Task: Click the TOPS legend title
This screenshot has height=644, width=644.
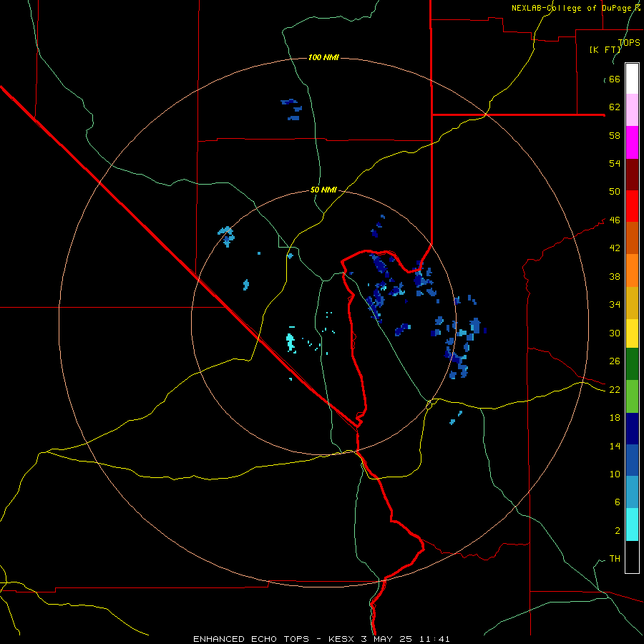Action: tap(629, 43)
